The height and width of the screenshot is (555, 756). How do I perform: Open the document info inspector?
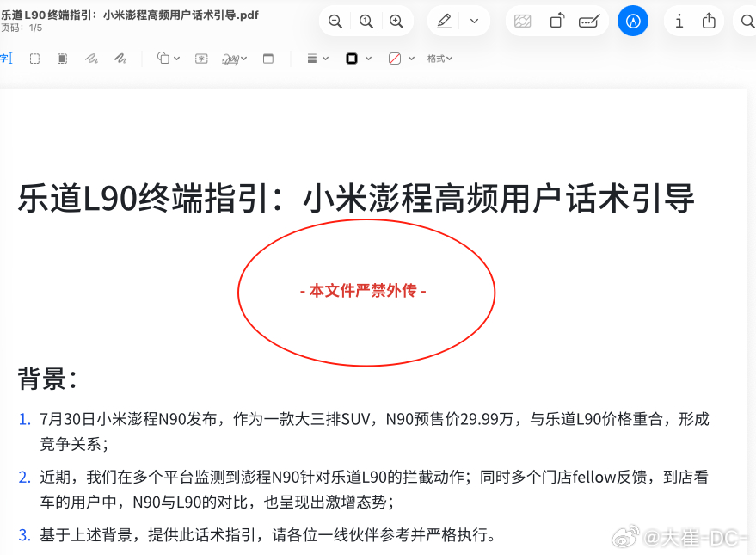[x=679, y=22]
